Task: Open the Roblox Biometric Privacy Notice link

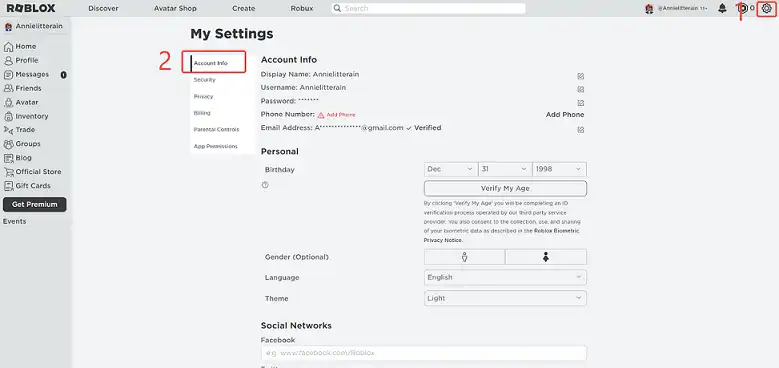Action: [501, 235]
